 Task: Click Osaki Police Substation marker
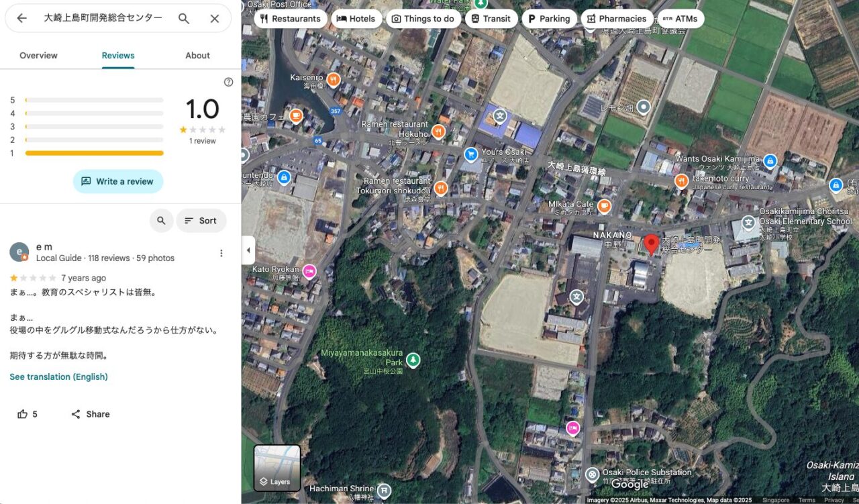(593, 474)
